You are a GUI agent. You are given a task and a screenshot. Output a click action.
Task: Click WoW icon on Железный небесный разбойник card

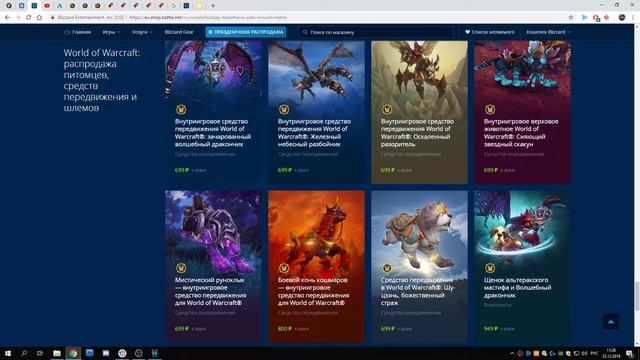[284, 109]
